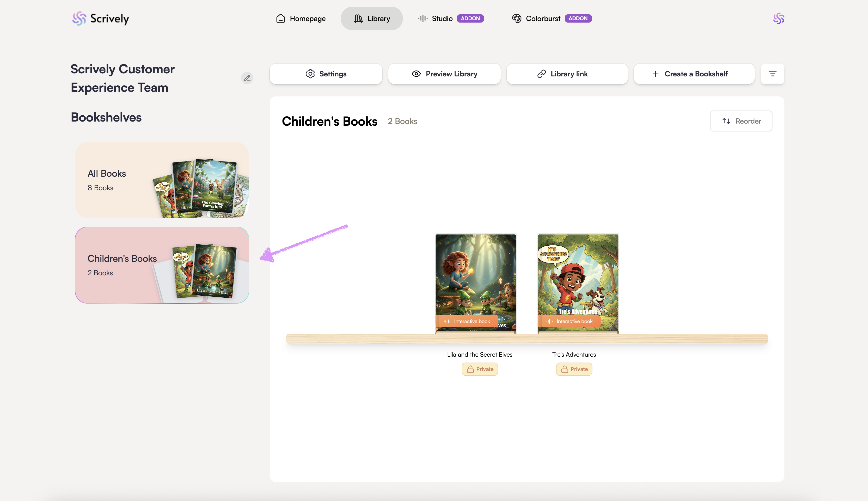The width and height of the screenshot is (868, 501).
Task: Click the Reorder button
Action: 741,121
